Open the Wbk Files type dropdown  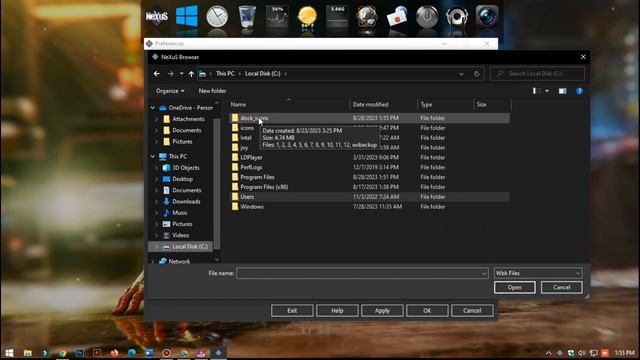(538, 273)
